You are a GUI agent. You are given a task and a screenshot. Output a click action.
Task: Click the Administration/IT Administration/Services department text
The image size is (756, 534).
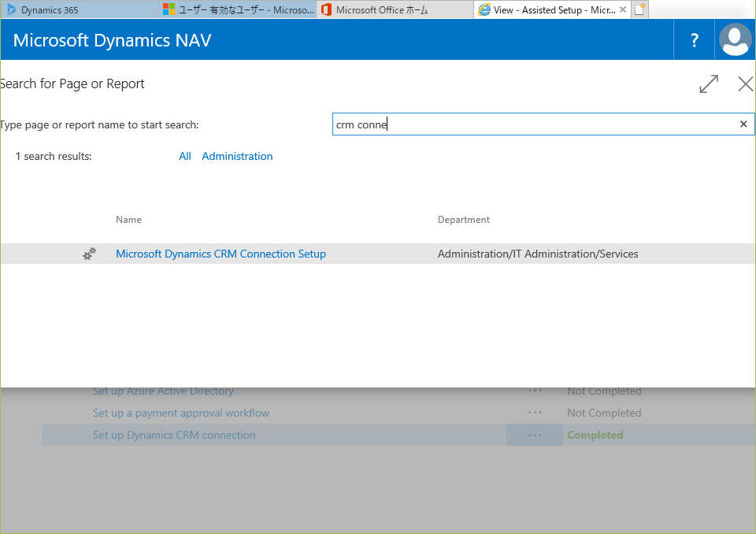538,254
